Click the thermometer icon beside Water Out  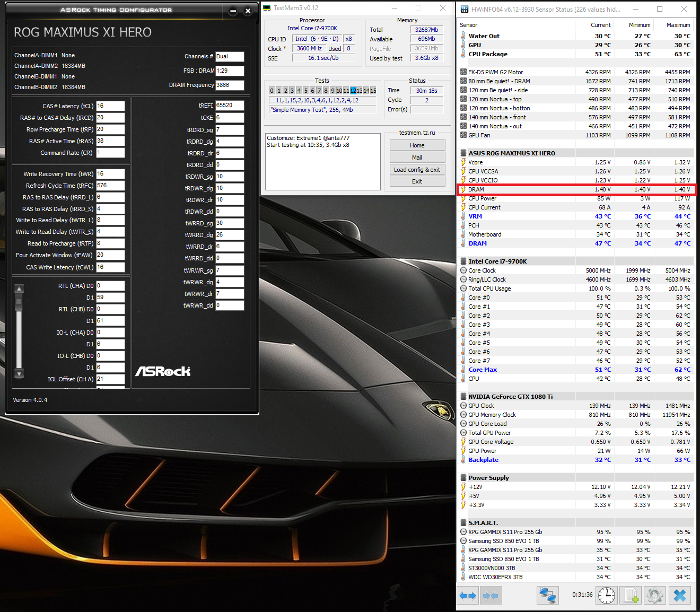[463, 36]
